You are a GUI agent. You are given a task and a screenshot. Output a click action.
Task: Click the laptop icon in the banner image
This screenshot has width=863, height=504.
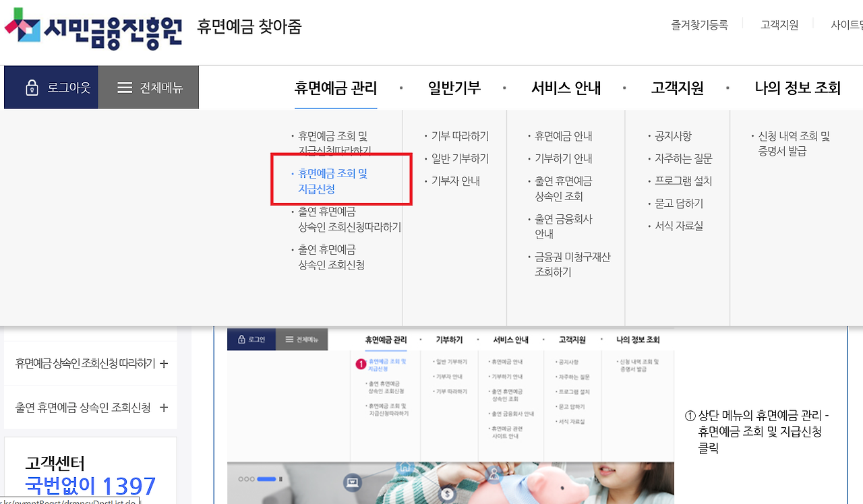(353, 481)
